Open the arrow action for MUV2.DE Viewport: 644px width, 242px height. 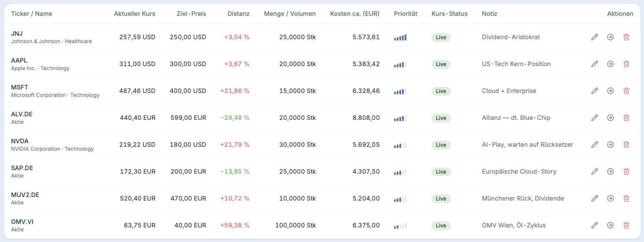pos(610,199)
